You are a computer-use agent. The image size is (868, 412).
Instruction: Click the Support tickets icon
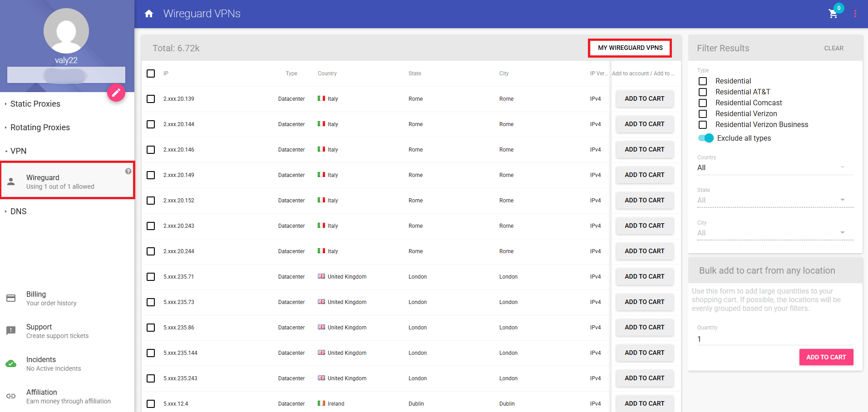[x=11, y=330]
